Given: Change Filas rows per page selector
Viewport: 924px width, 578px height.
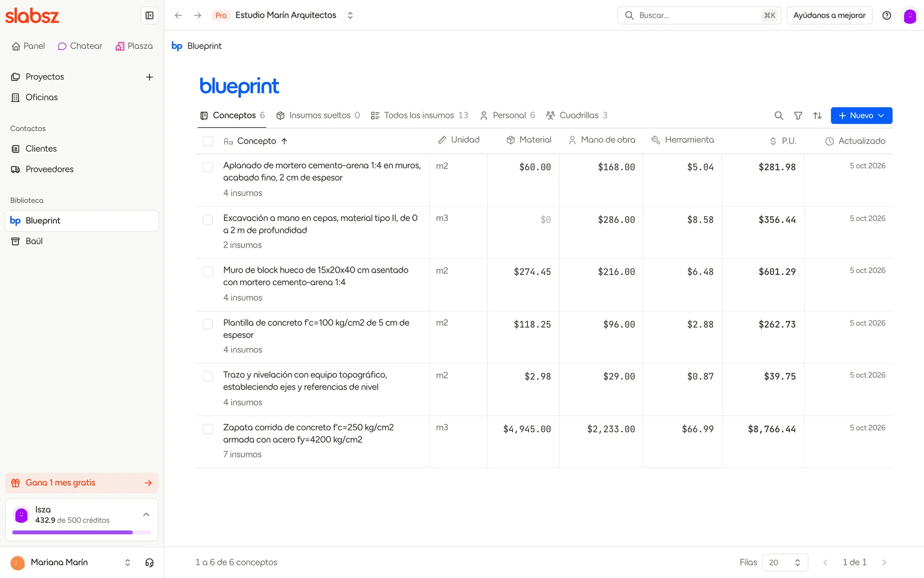Looking at the screenshot, I should [x=785, y=563].
